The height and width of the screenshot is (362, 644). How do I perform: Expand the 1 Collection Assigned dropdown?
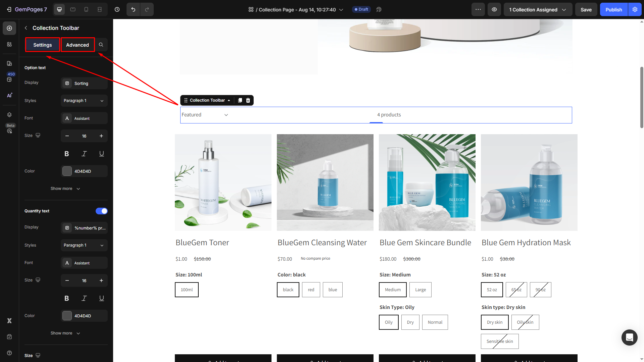click(537, 9)
